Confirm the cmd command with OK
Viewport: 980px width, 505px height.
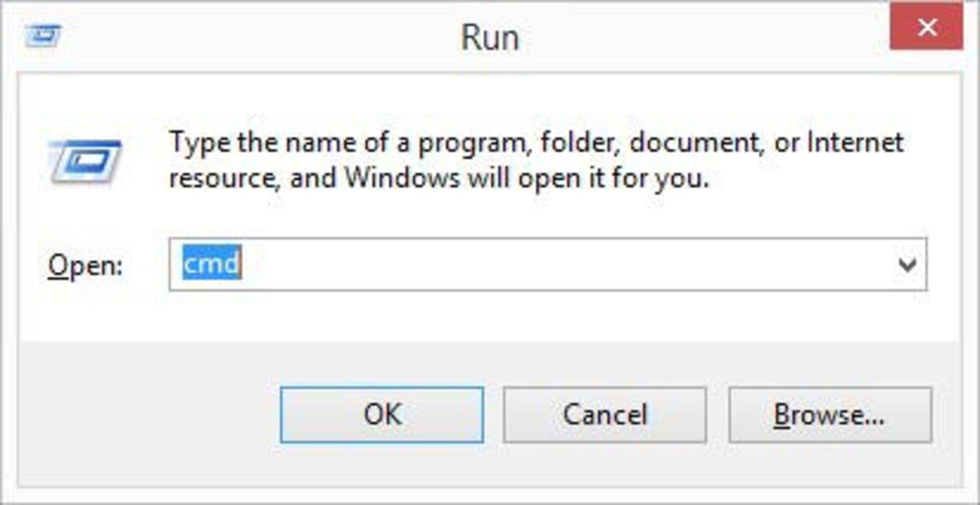[x=382, y=414]
